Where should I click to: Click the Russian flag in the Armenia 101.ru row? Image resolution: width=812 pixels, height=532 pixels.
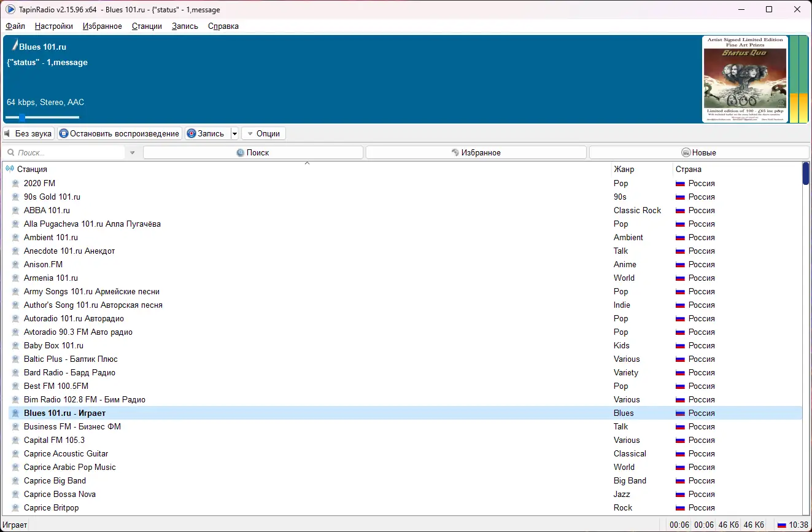(680, 278)
